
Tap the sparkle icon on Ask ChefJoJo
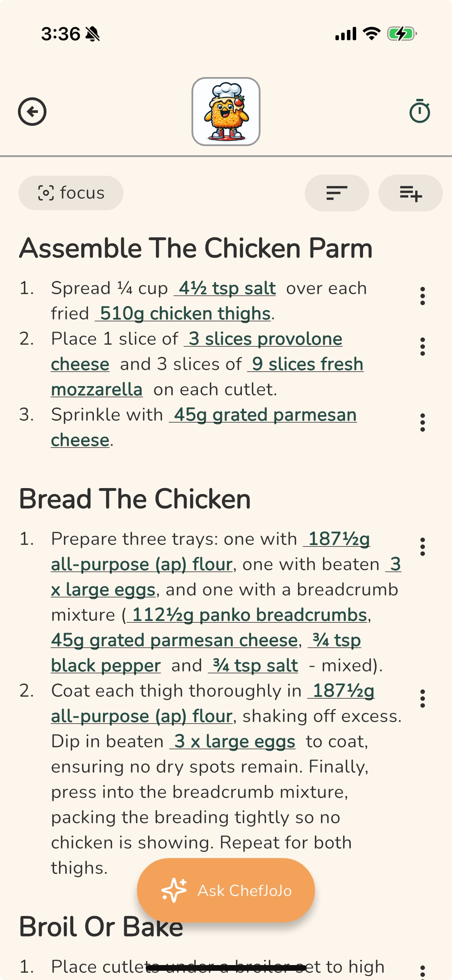[x=174, y=890]
